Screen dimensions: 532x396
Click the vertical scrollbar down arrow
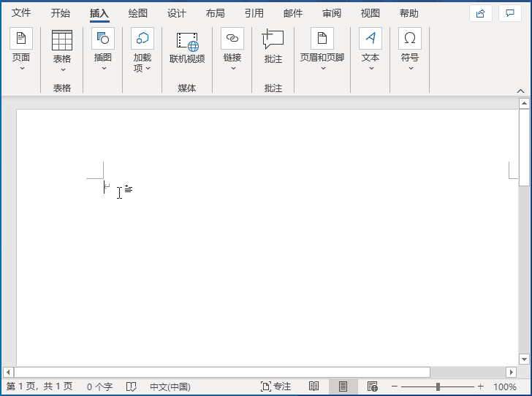[x=524, y=359]
